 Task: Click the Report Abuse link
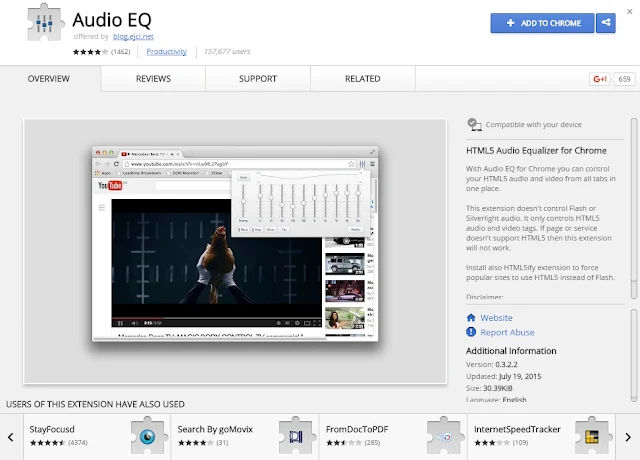[507, 332]
